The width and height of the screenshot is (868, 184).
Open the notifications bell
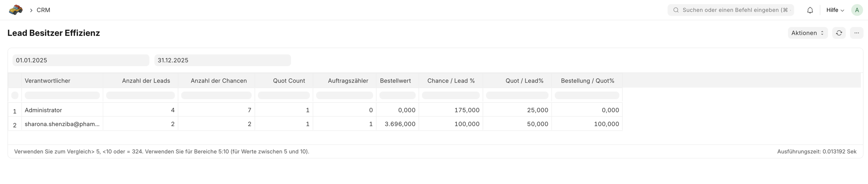(810, 10)
